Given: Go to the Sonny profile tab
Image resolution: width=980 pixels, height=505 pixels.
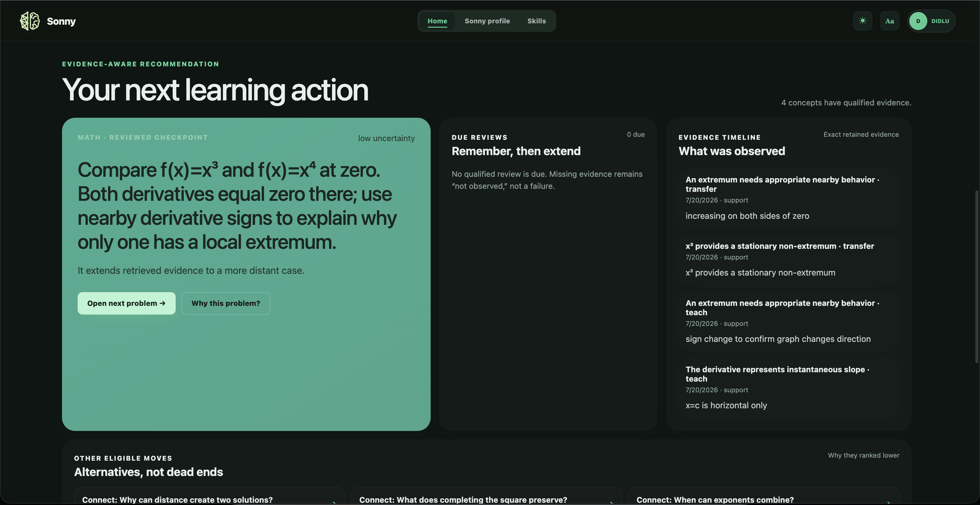Looking at the screenshot, I should point(487,21).
